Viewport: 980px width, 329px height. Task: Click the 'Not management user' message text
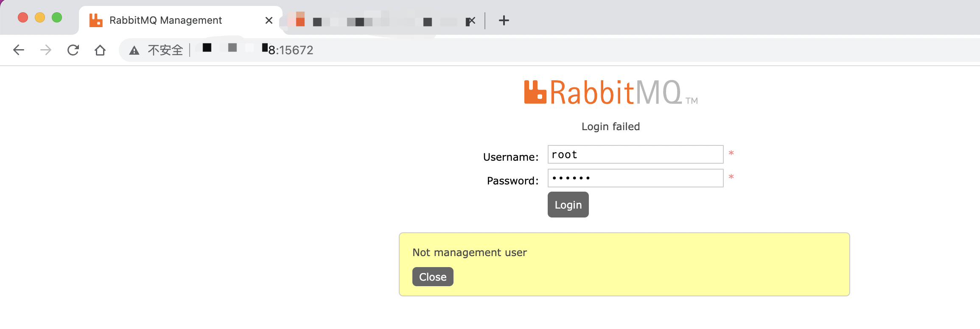tap(470, 252)
